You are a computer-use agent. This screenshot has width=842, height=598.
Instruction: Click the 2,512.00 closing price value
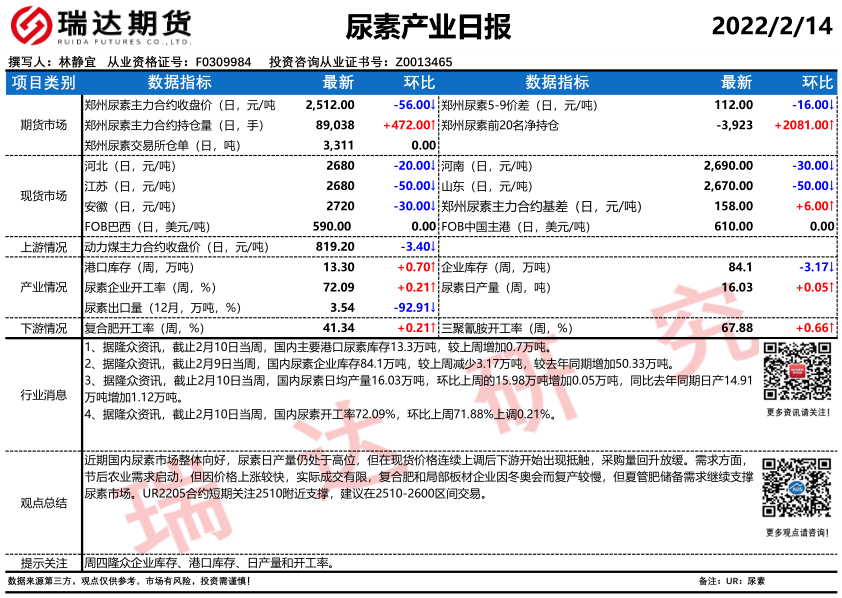point(330,104)
